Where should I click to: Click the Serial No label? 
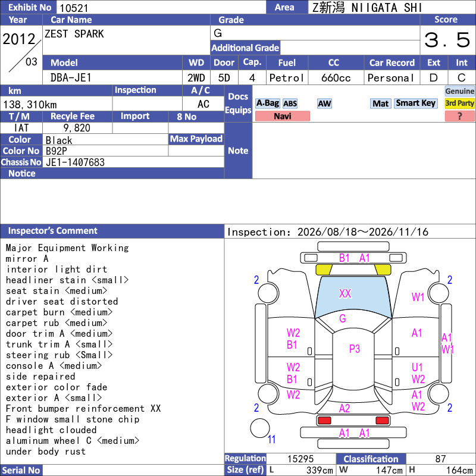pos(21,470)
